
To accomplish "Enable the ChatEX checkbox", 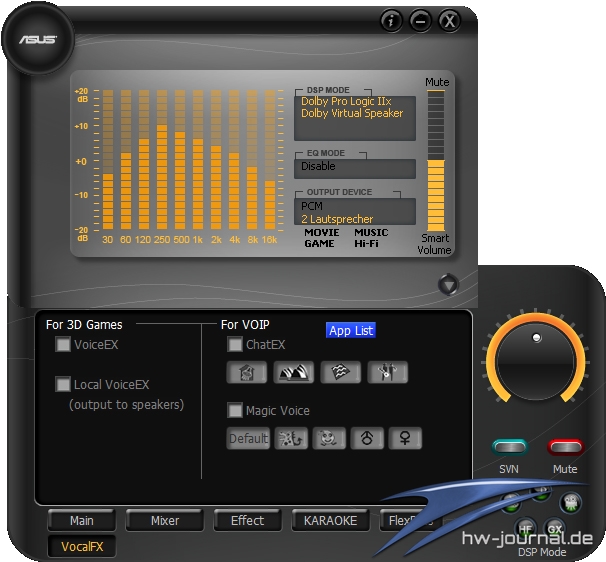I will pyautogui.click(x=235, y=344).
